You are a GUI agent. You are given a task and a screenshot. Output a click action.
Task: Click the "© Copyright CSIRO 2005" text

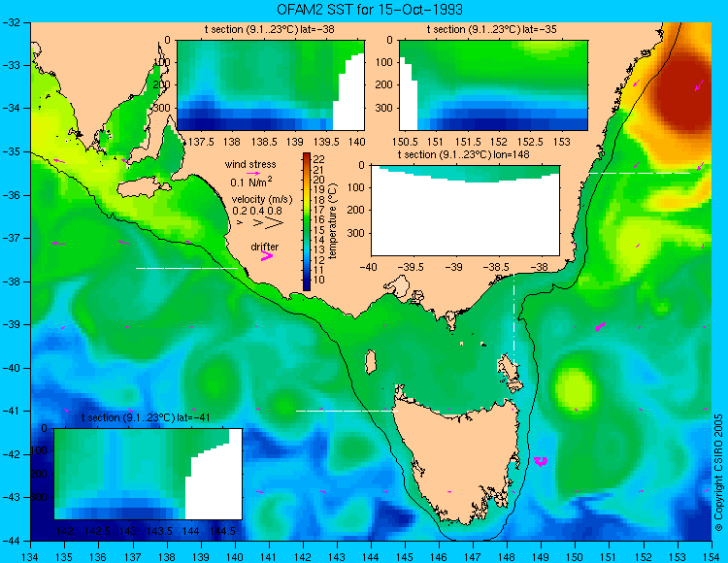point(718,473)
